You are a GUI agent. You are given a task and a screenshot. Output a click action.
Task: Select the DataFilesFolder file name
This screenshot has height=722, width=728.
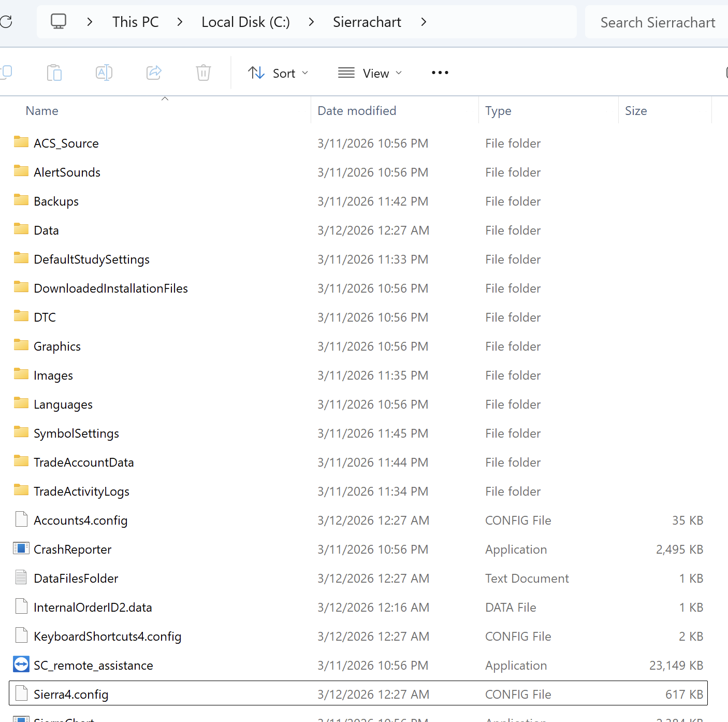76,579
